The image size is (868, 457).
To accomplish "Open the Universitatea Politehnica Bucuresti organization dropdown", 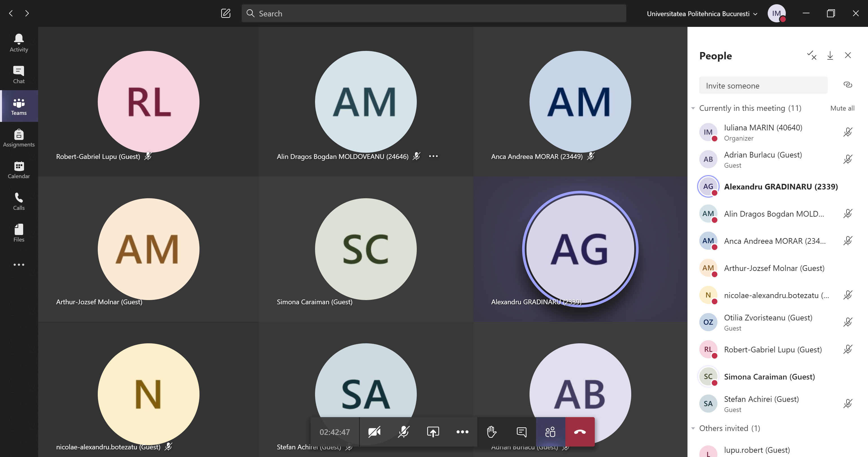I will 702,14.
